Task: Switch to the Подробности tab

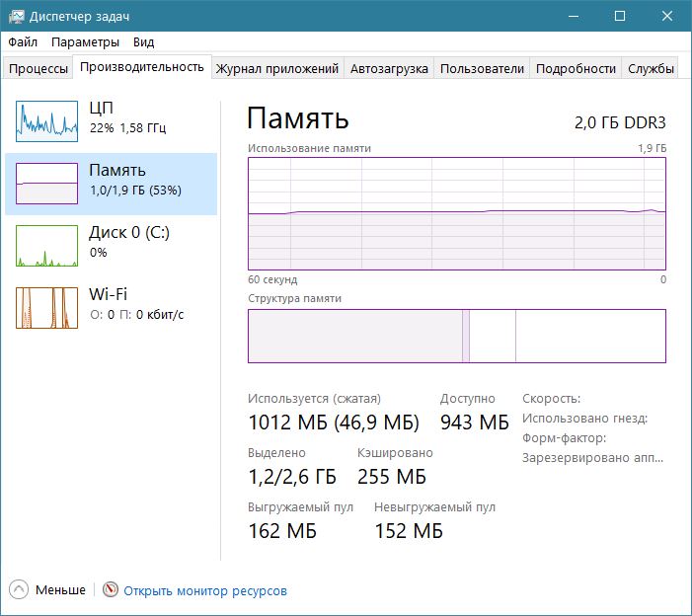Action: (577, 68)
